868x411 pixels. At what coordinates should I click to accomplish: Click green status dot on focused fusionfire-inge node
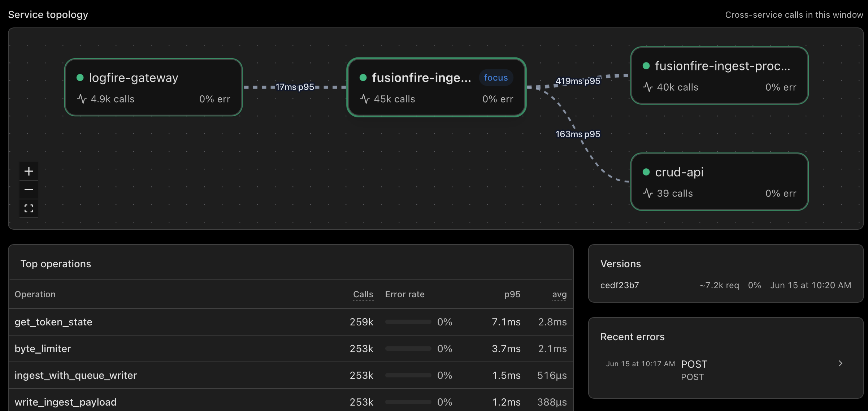[x=363, y=78]
